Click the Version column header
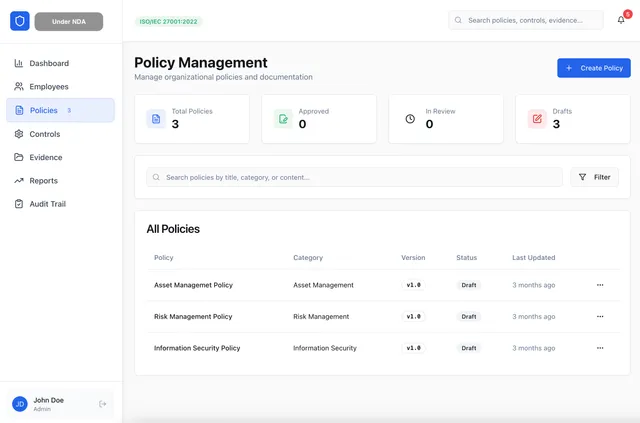The image size is (640, 423). 413,258
